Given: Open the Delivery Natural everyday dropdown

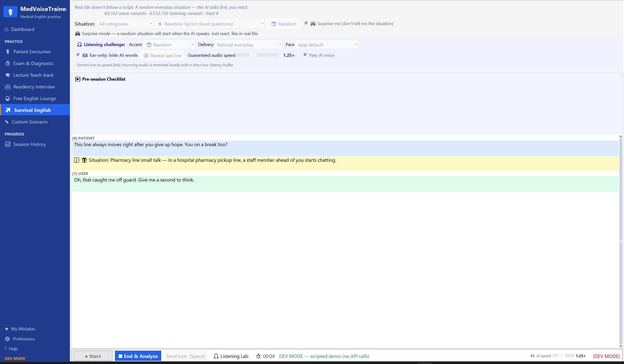Looking at the screenshot, I should tap(248, 45).
